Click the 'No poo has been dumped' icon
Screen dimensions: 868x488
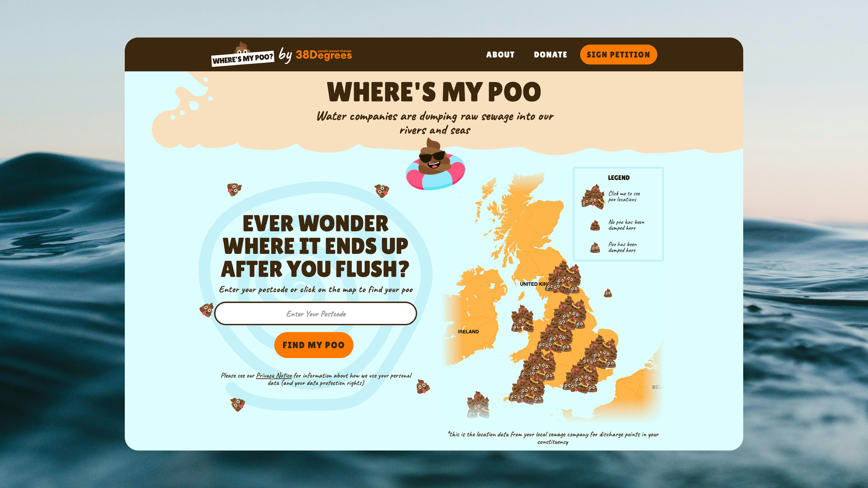point(595,225)
